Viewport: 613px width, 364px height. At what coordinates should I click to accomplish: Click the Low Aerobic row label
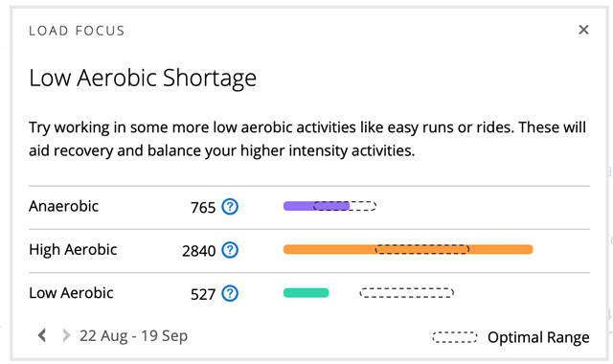pos(71,293)
